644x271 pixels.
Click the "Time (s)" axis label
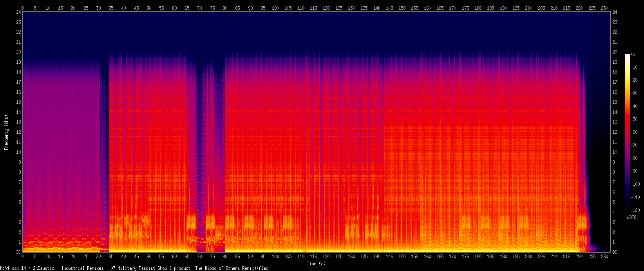(316, 264)
